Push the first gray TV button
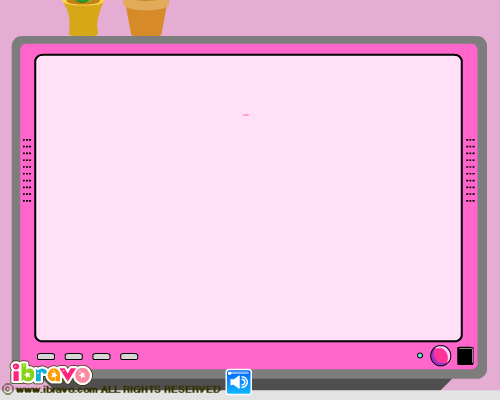This screenshot has height=400, width=500. point(46,357)
